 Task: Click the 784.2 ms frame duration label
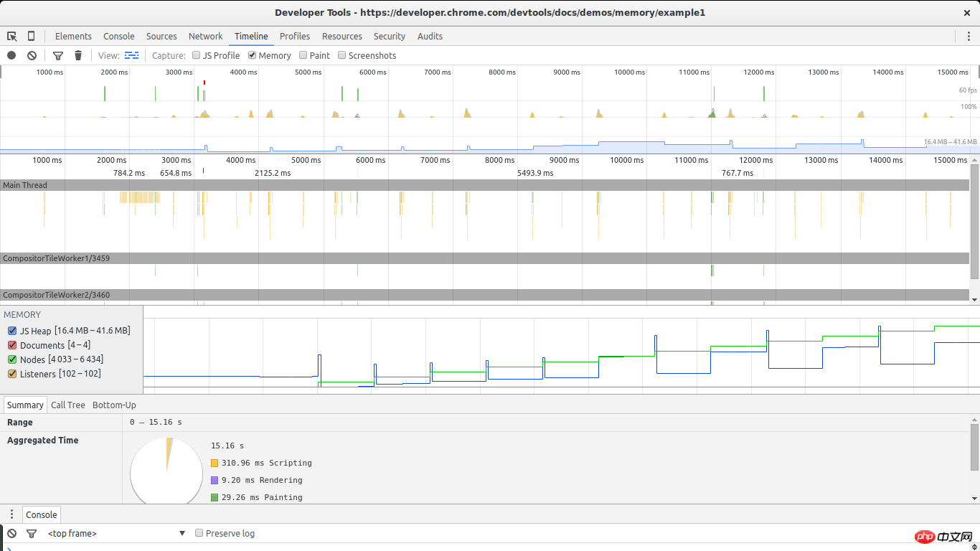129,173
